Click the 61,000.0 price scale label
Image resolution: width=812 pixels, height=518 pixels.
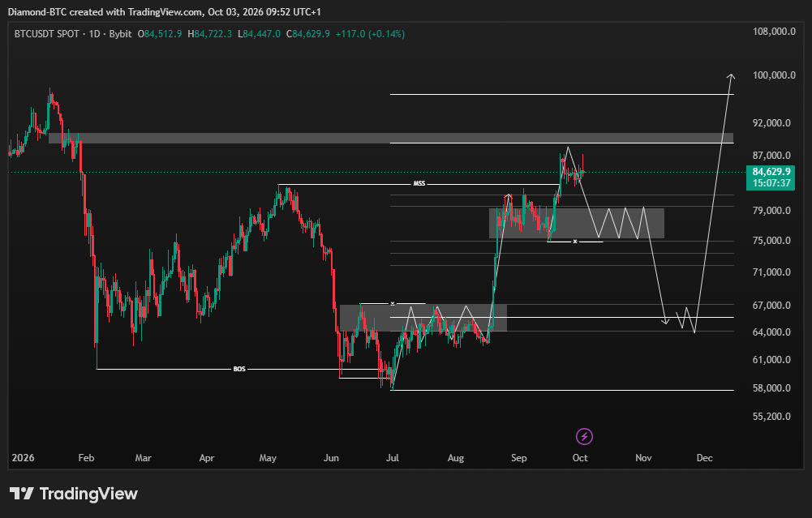tap(771, 360)
